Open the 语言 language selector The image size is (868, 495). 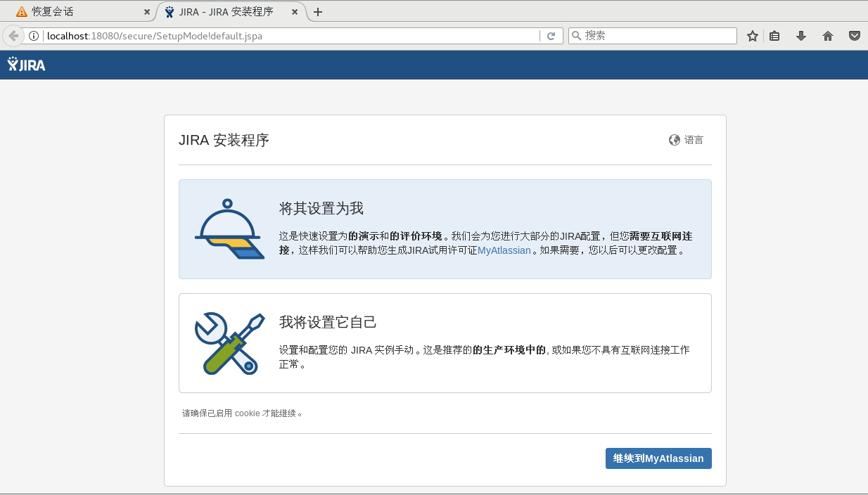click(687, 140)
